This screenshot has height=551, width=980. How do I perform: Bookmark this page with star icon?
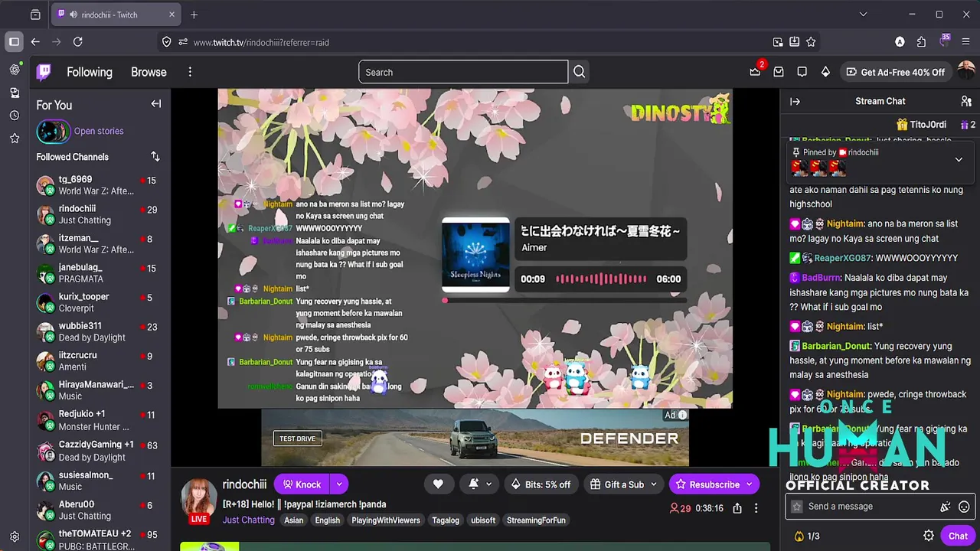coord(811,42)
